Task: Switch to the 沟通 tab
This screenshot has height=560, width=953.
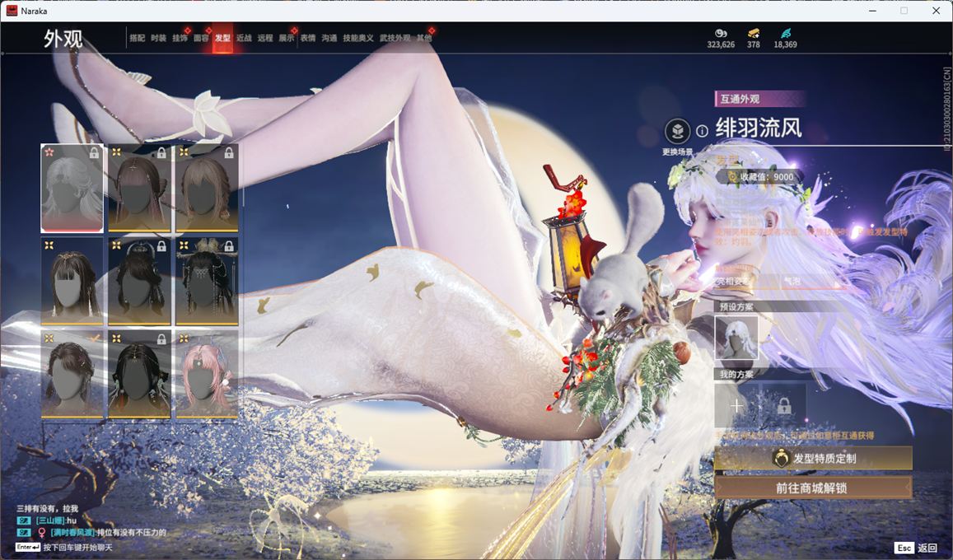Action: [329, 38]
